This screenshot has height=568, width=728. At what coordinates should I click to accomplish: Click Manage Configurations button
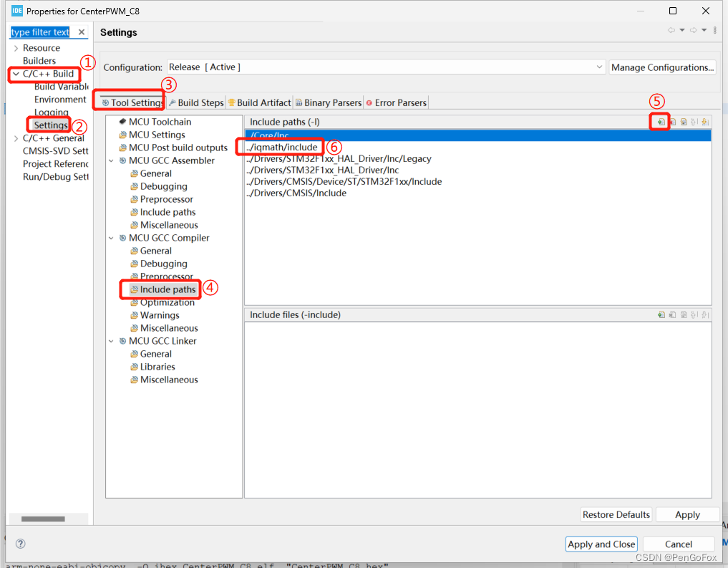662,67
